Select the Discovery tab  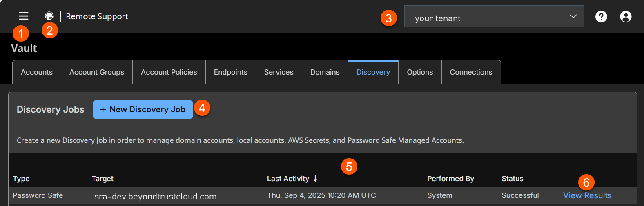click(373, 72)
